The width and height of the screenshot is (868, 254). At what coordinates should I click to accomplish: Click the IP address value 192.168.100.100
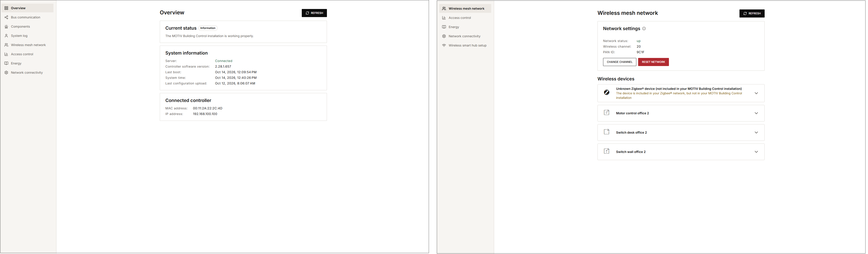[205, 114]
